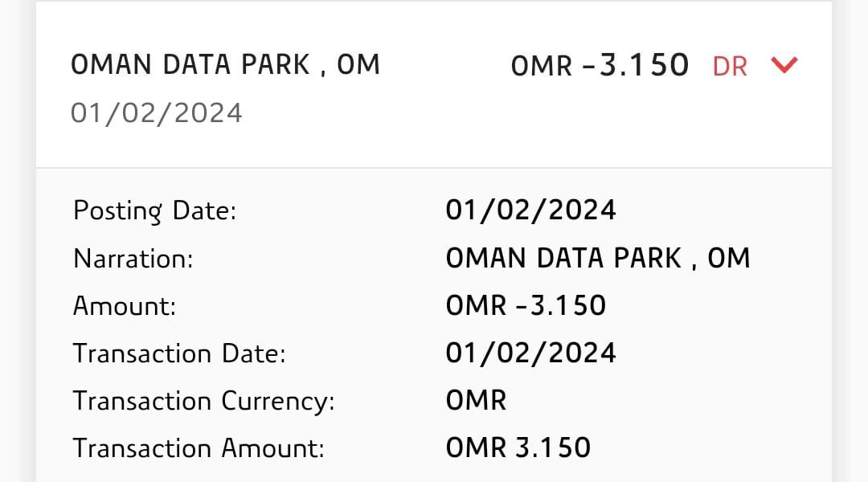Click the Transaction Amount label

pos(199,448)
